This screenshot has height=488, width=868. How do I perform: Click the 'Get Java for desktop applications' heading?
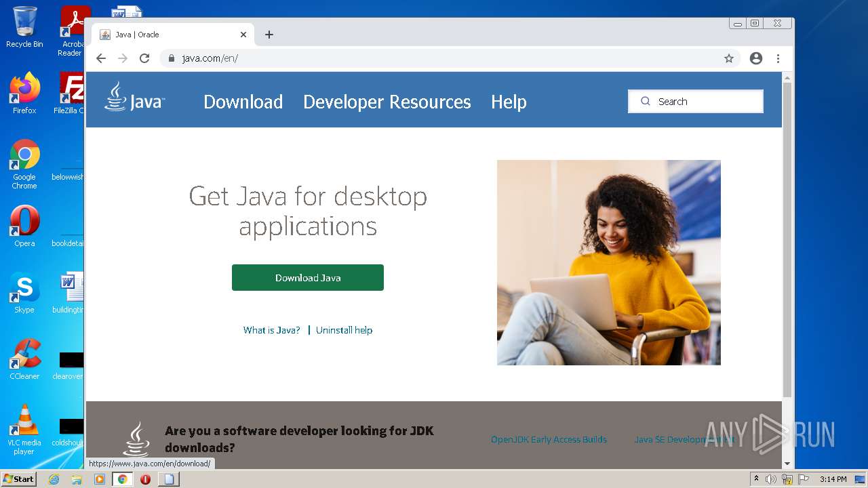(x=308, y=211)
